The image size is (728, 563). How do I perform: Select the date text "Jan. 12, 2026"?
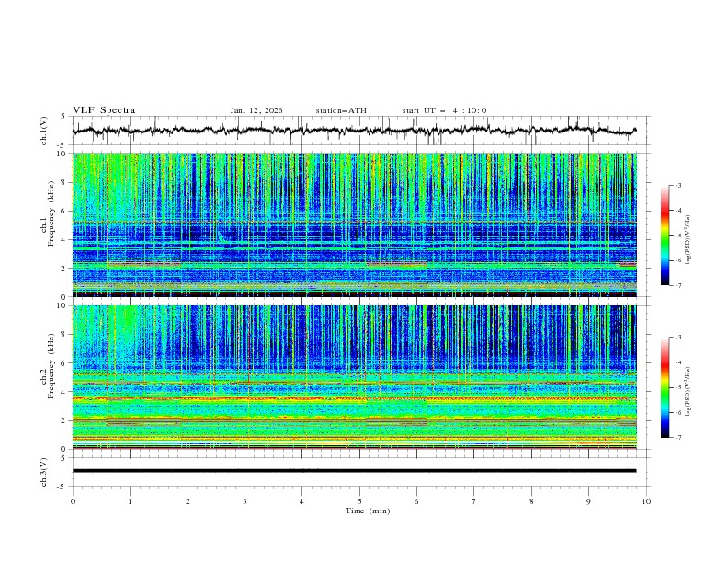point(256,110)
